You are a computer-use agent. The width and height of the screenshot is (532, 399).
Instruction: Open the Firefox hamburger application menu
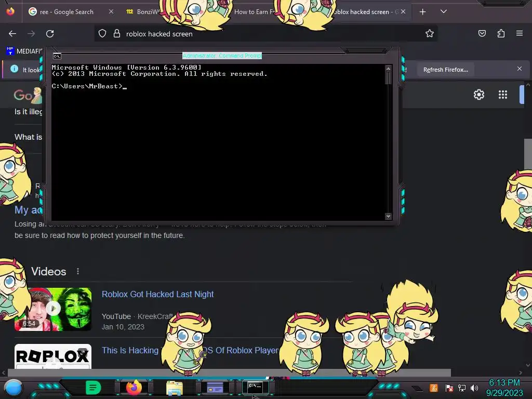[519, 33]
